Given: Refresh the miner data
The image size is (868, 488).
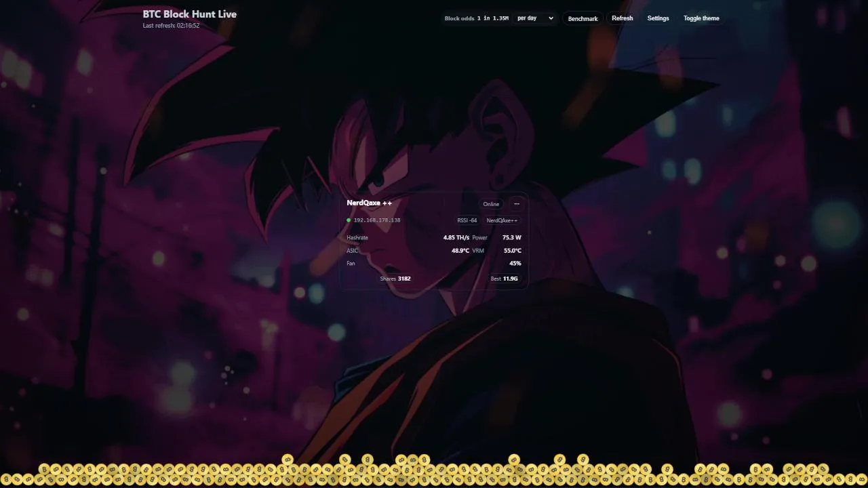Looking at the screenshot, I should (622, 18).
